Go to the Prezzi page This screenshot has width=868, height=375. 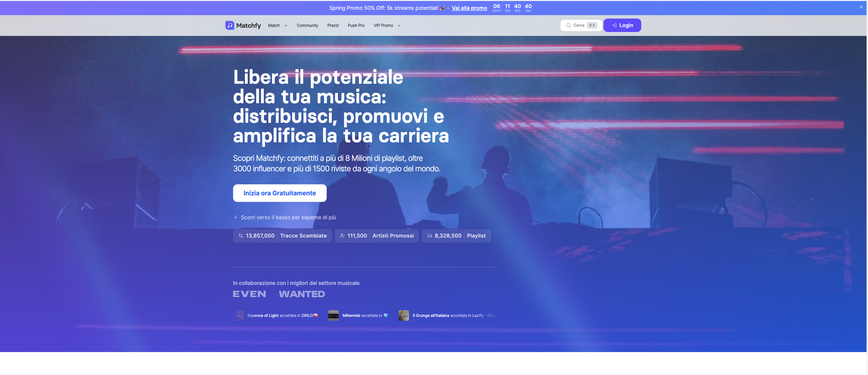click(333, 25)
